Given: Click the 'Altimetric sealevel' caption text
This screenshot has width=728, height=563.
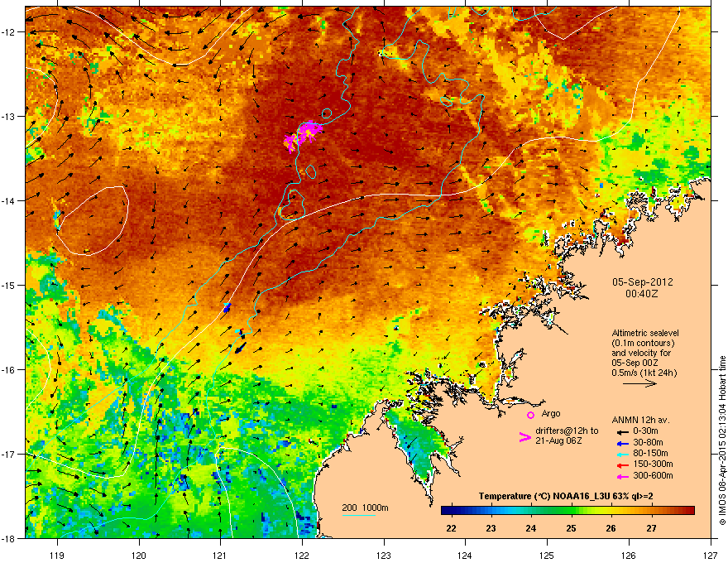Looking at the screenshot, I should coord(645,333).
